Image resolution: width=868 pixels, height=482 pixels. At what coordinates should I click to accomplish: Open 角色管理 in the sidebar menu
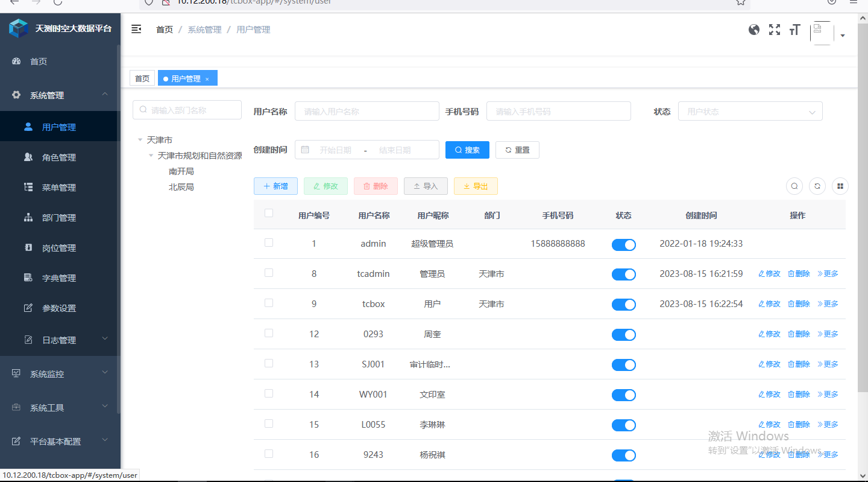point(58,157)
